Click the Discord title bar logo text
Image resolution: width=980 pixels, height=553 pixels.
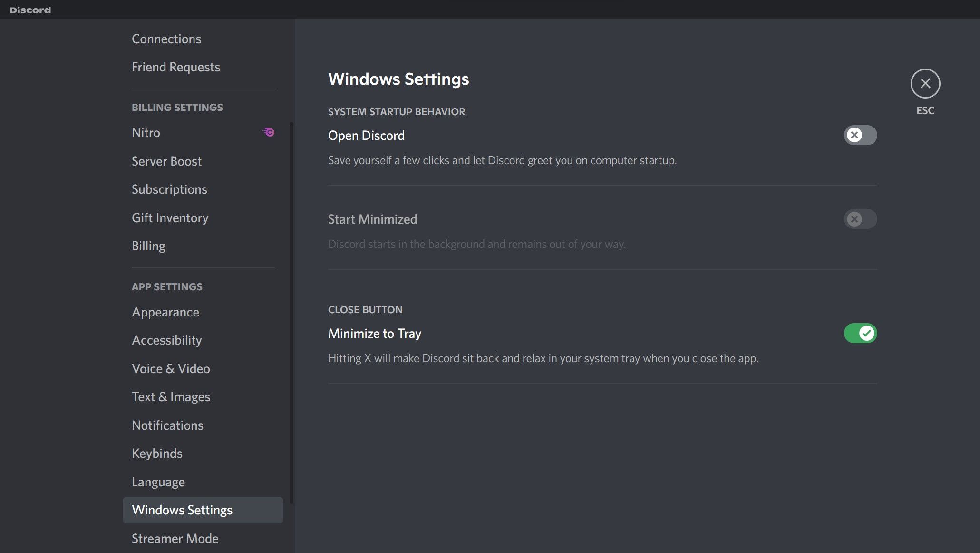(x=30, y=10)
